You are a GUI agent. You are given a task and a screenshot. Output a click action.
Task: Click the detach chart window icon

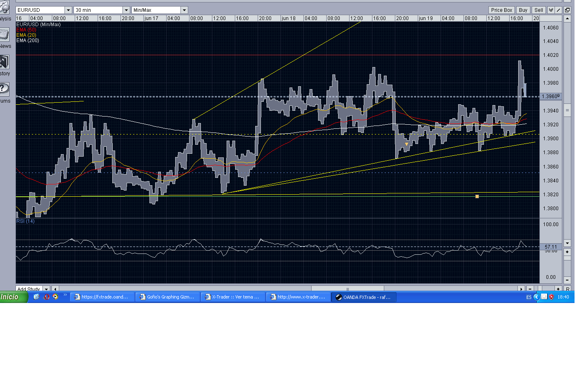pyautogui.click(x=567, y=10)
